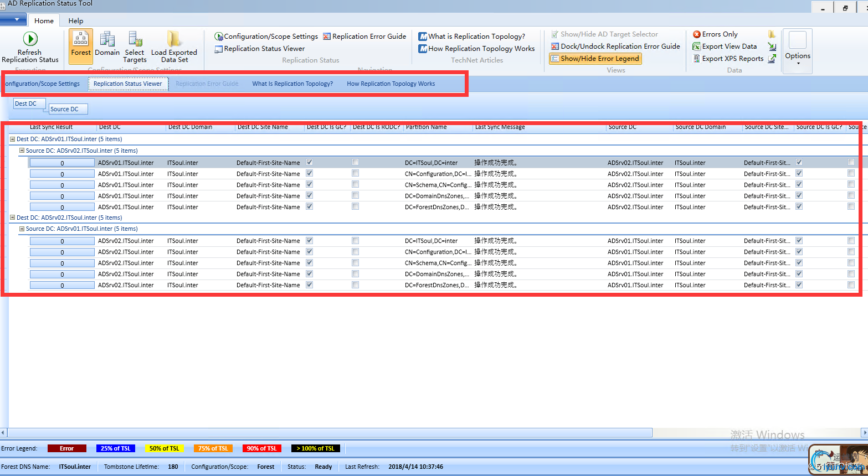The width and height of the screenshot is (868, 476).
Task: Click Load Exported Data Set folder icon
Action: 174,39
